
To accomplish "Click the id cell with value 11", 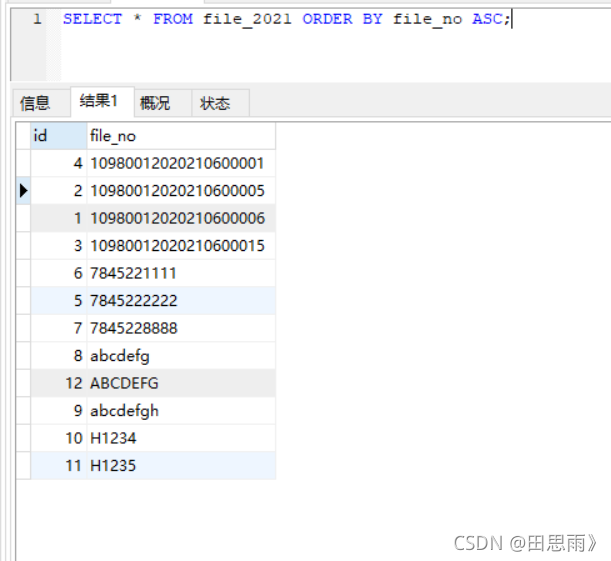I will point(58,466).
